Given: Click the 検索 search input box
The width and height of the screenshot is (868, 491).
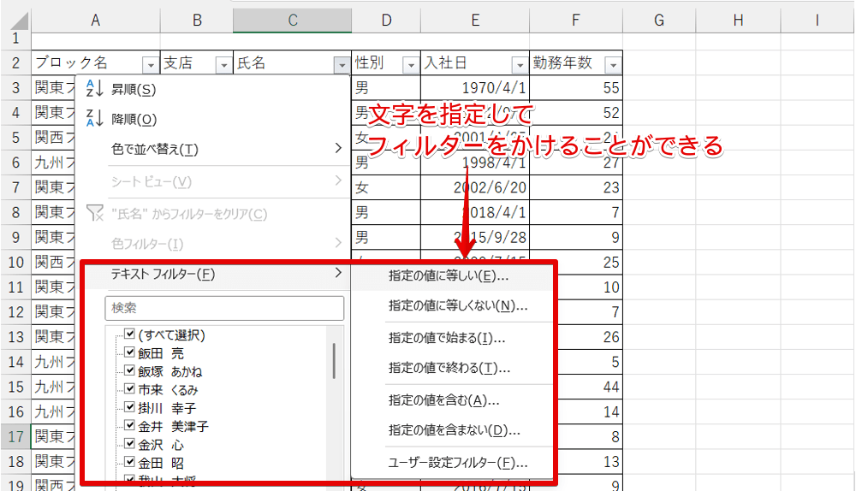Looking at the screenshot, I should 224,308.
